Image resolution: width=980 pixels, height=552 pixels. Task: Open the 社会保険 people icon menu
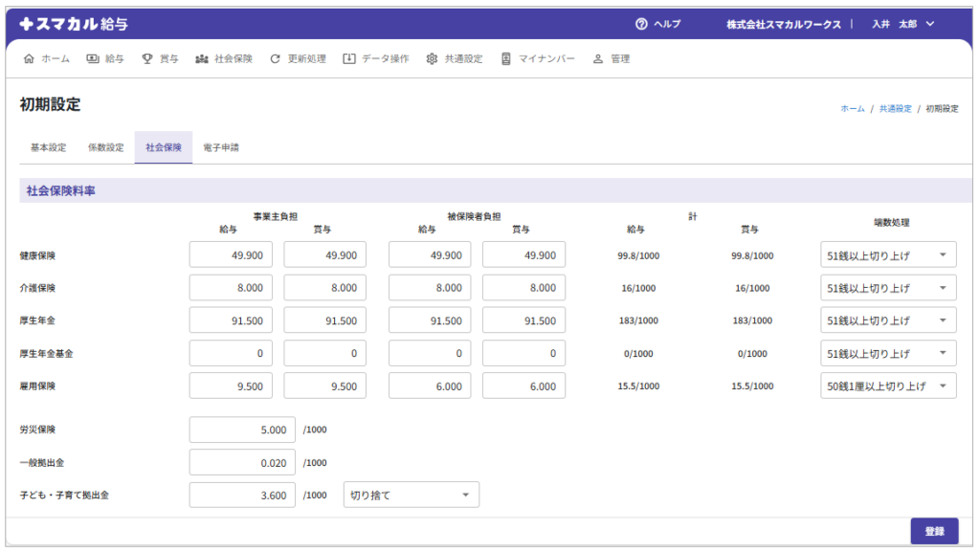[202, 58]
